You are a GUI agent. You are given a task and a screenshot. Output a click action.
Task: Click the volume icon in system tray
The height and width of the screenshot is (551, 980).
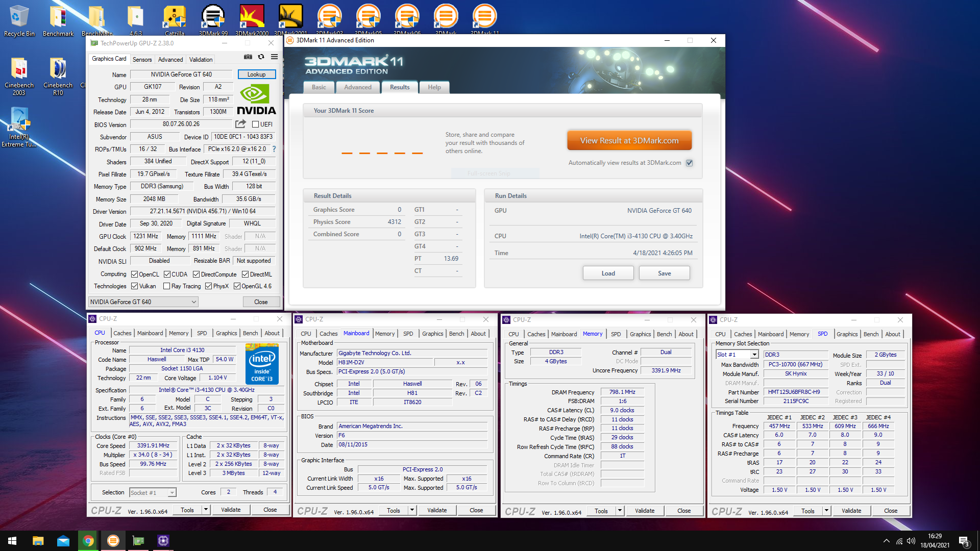911,541
